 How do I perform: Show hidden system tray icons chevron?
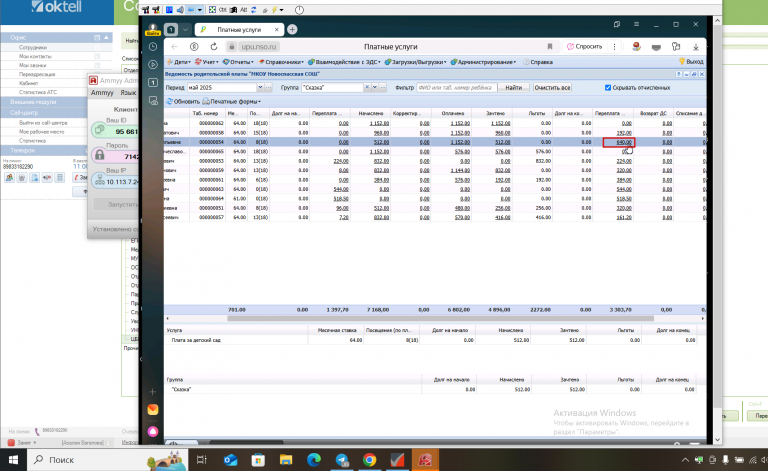pyautogui.click(x=685, y=460)
